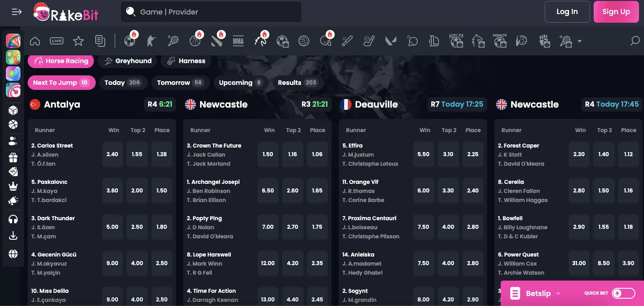Bet Place 1.80 on Dark Thunder

click(162, 227)
